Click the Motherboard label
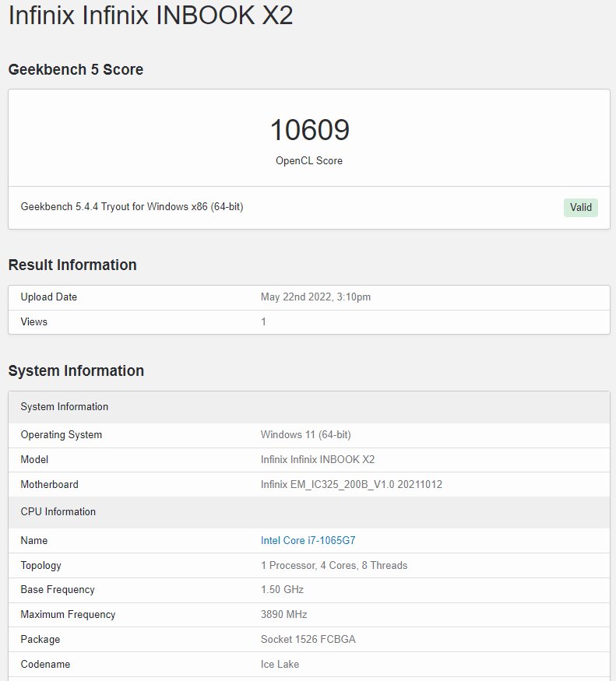 click(x=50, y=484)
